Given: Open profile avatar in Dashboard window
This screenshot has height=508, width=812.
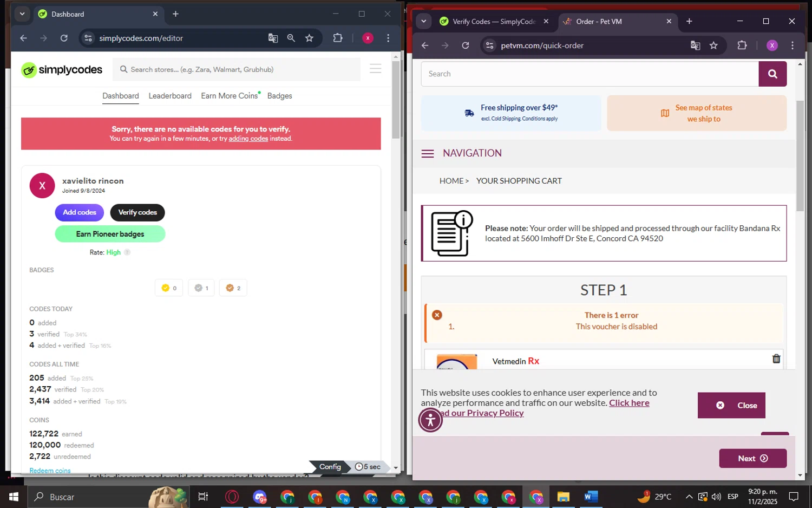Looking at the screenshot, I should pyautogui.click(x=368, y=38).
